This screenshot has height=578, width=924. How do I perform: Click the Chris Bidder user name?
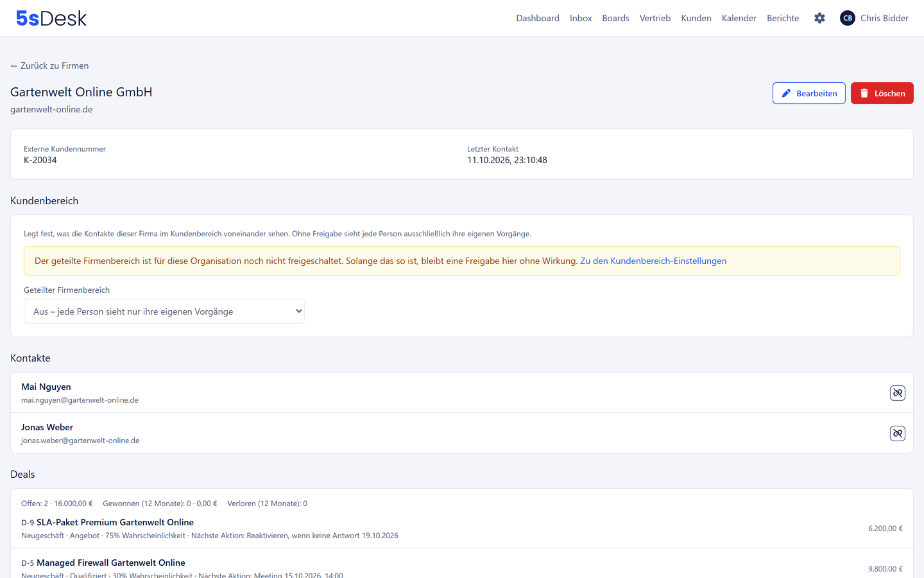pos(884,18)
